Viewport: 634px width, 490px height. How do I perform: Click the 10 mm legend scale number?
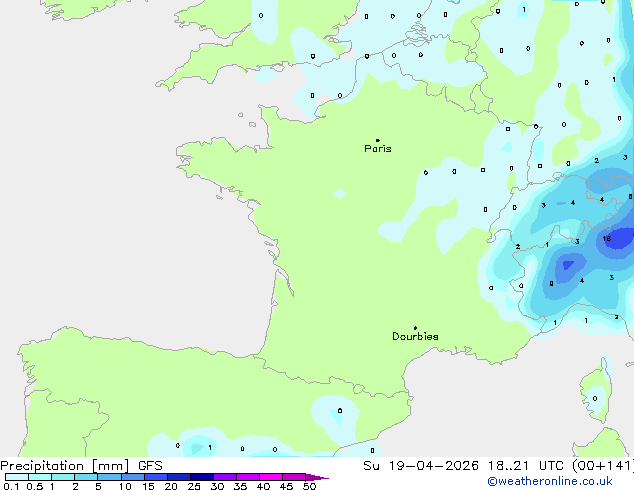[124, 487]
